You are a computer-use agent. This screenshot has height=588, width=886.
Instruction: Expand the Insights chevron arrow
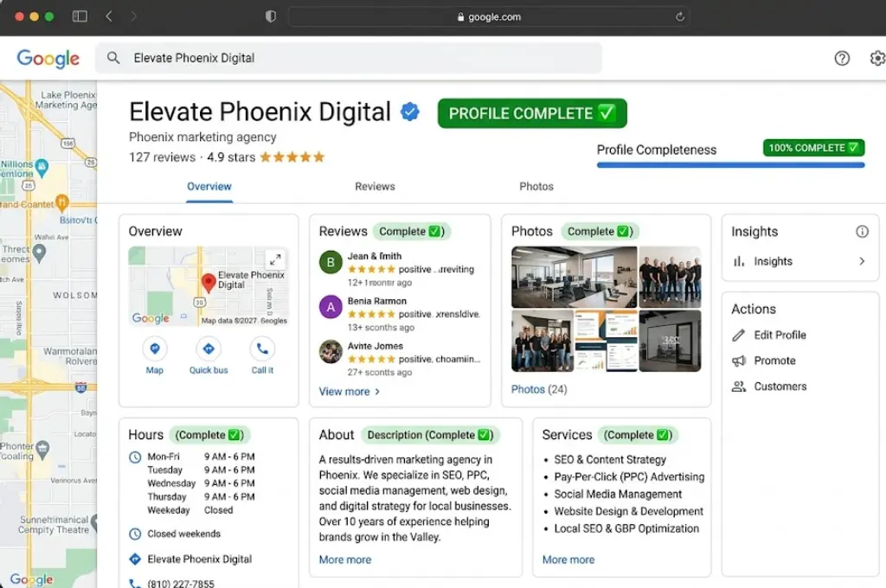[862, 261]
